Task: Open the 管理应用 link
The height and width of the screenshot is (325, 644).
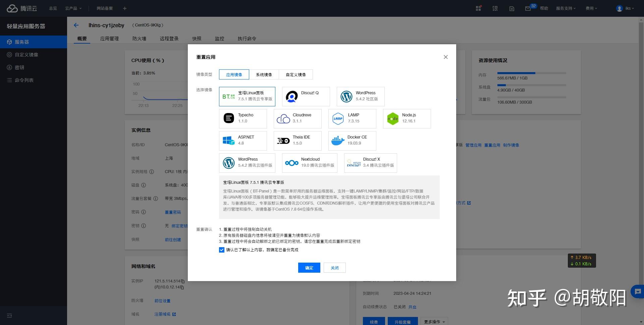Action: (x=473, y=145)
